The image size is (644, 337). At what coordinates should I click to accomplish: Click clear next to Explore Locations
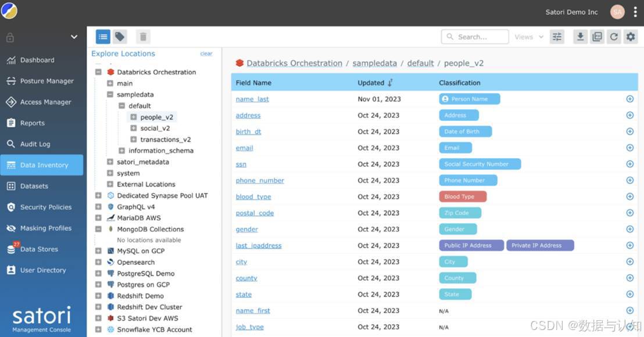tap(206, 53)
